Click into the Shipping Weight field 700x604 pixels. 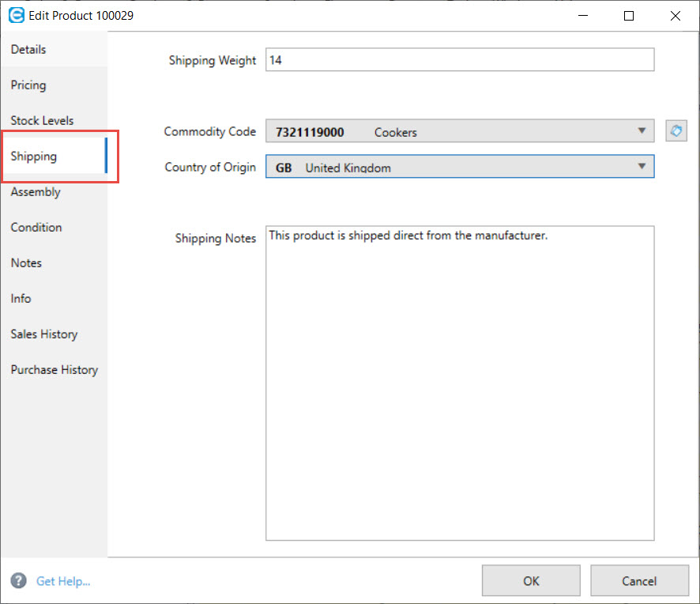[x=460, y=60]
